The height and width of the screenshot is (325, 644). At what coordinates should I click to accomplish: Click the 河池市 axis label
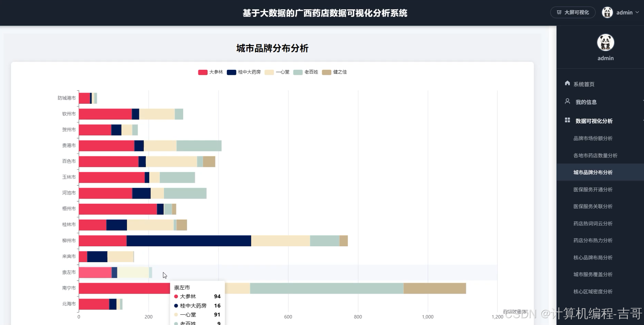[x=69, y=193]
